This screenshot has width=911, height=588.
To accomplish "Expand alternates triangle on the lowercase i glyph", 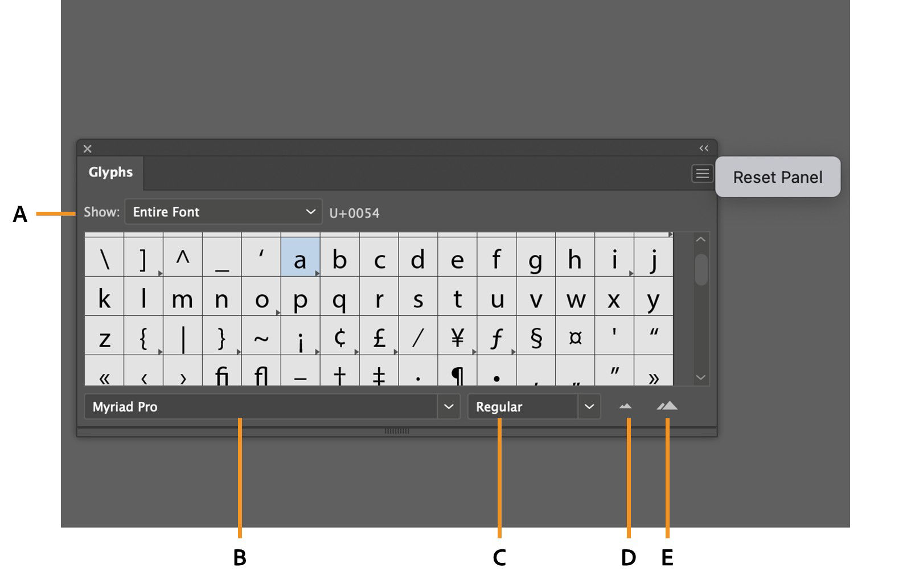I will (631, 274).
